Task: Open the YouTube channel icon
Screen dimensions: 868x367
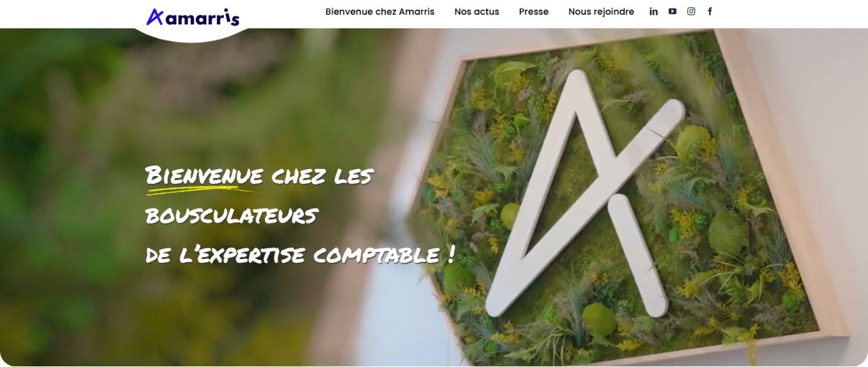Action: [x=672, y=11]
